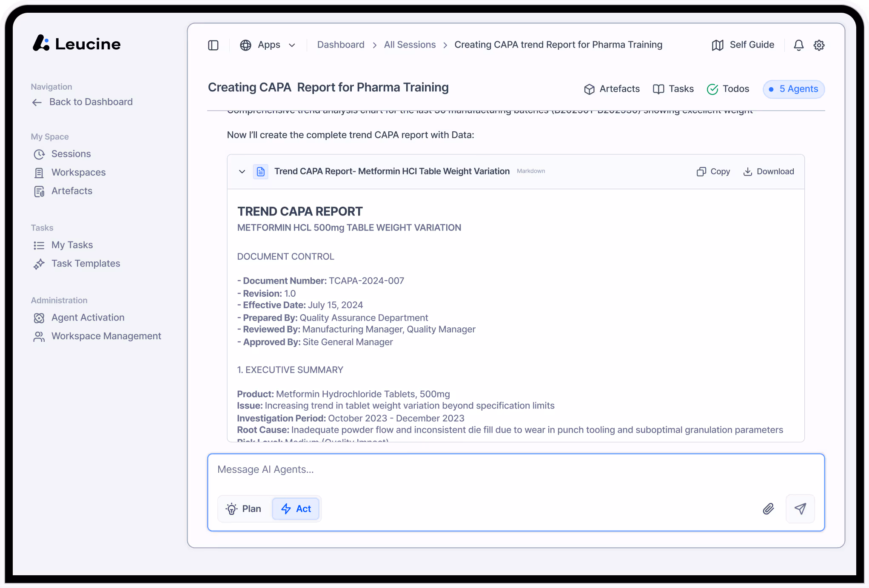This screenshot has width=869, height=588.
Task: Copy the report content
Action: 713,171
